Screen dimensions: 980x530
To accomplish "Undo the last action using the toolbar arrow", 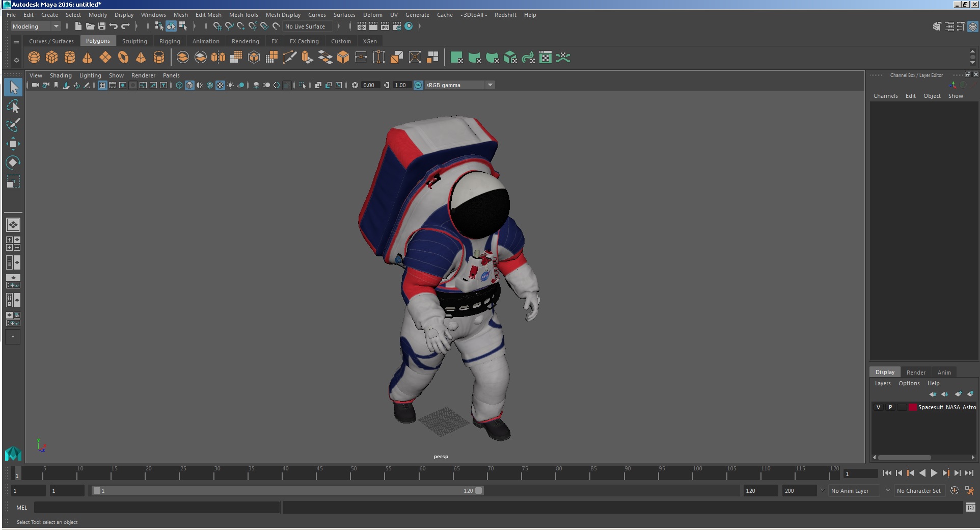I will 114,26.
